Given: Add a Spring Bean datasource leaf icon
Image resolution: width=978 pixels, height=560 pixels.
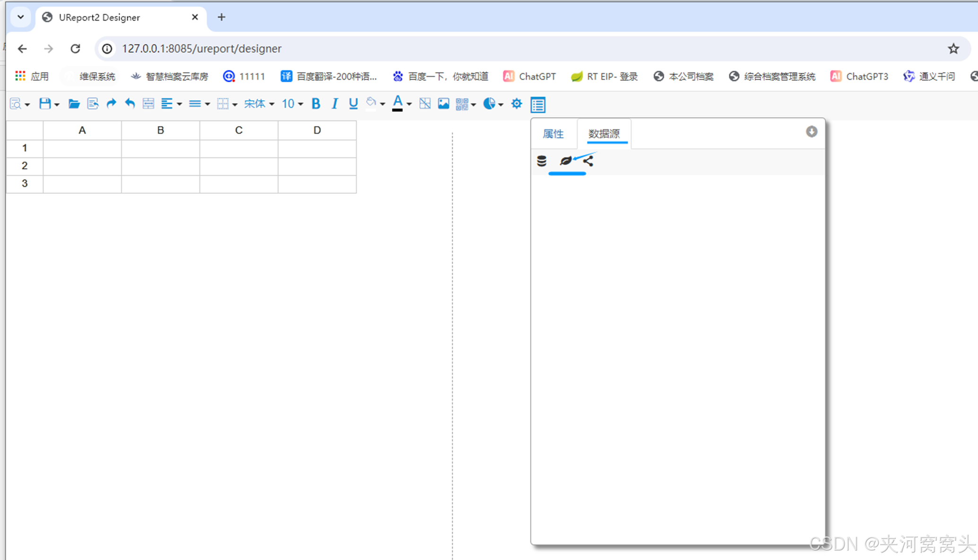Looking at the screenshot, I should (x=565, y=161).
